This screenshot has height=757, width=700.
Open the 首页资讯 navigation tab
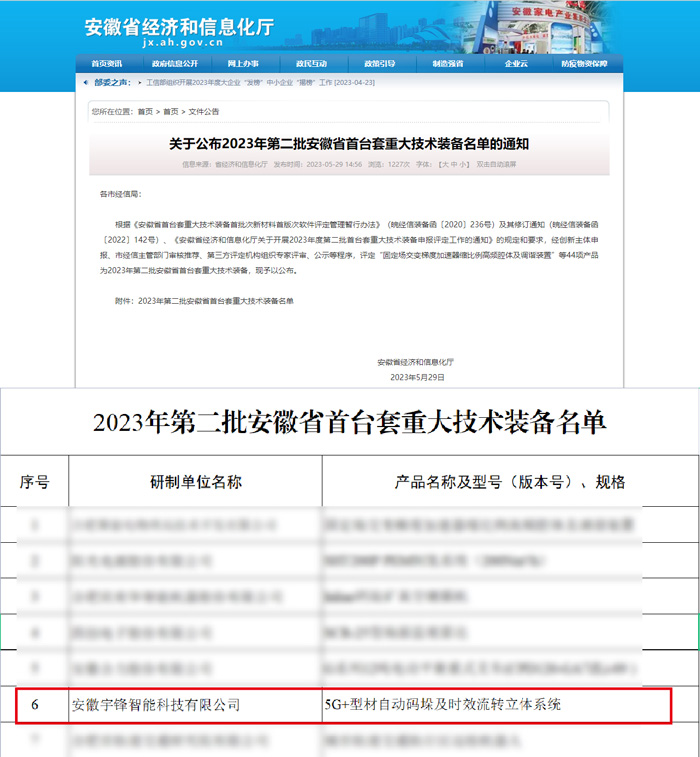[106, 63]
